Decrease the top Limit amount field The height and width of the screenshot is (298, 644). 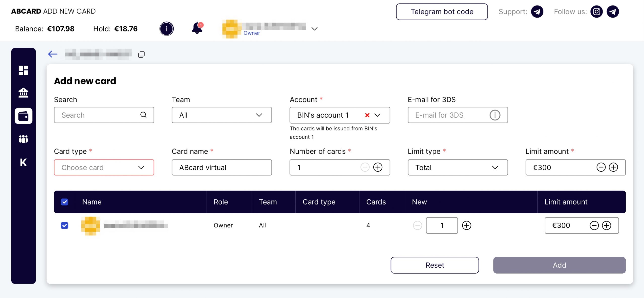(x=601, y=167)
